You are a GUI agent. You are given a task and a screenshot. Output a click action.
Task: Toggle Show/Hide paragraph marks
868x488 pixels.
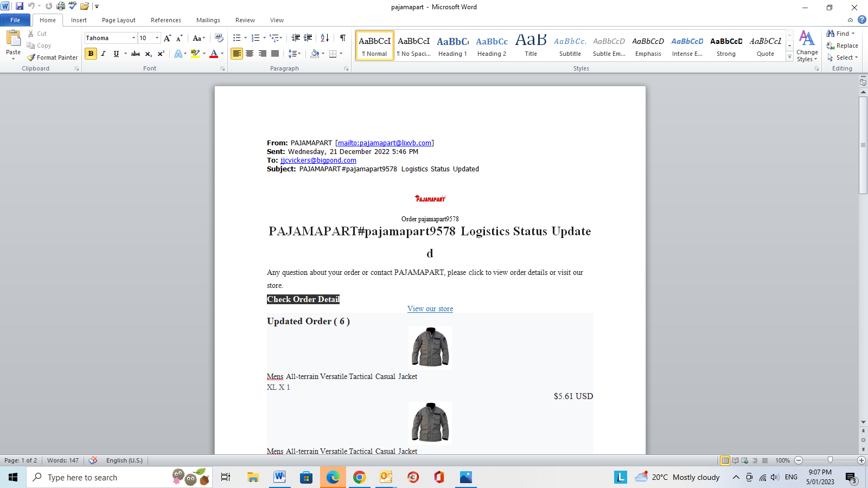(x=343, y=38)
